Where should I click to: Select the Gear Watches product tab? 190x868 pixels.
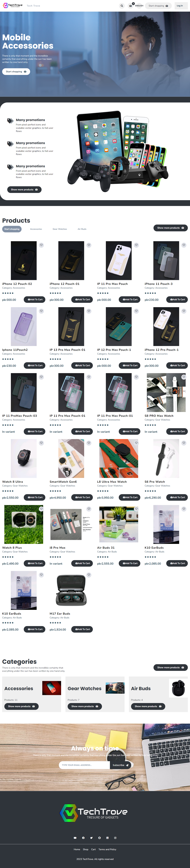(x=60, y=229)
